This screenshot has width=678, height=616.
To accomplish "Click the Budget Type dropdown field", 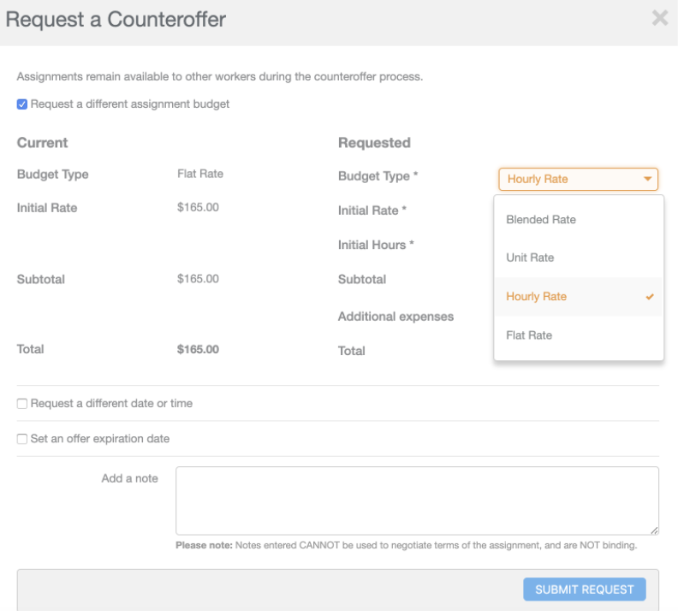I will tap(569, 180).
